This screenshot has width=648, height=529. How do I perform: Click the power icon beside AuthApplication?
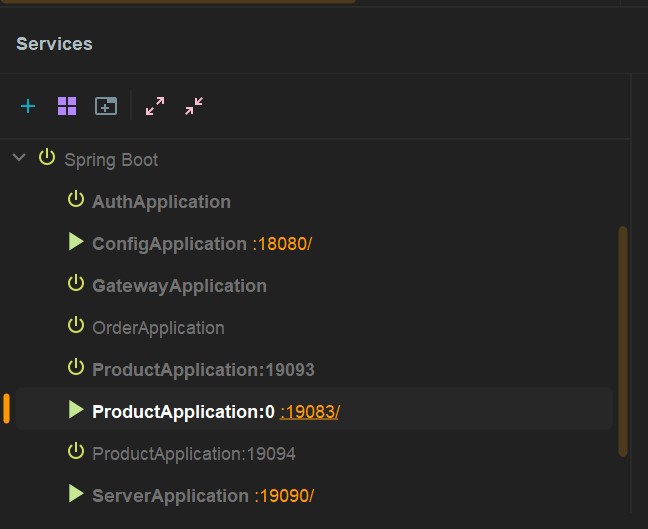(x=76, y=199)
